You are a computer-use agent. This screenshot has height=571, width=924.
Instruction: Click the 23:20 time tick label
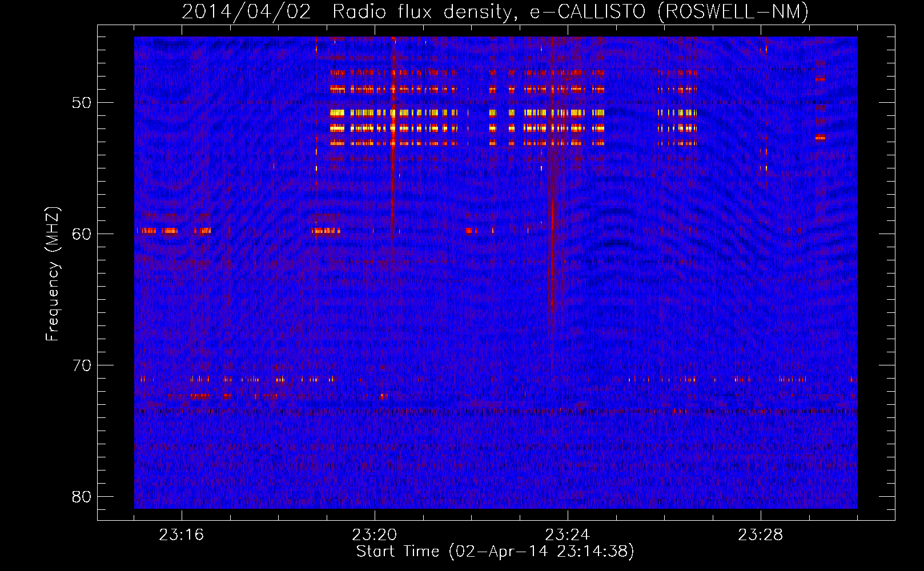(374, 535)
